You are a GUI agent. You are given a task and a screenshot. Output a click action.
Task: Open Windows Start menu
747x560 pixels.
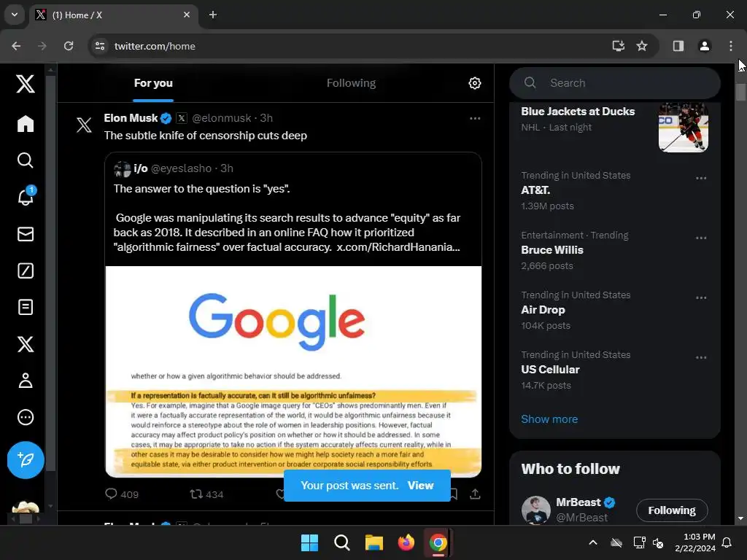pyautogui.click(x=309, y=542)
